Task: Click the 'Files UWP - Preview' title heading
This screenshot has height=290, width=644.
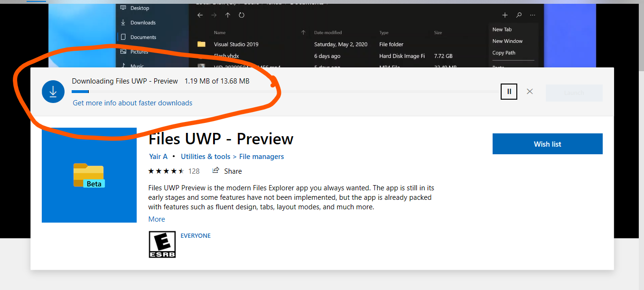Action: [221, 139]
